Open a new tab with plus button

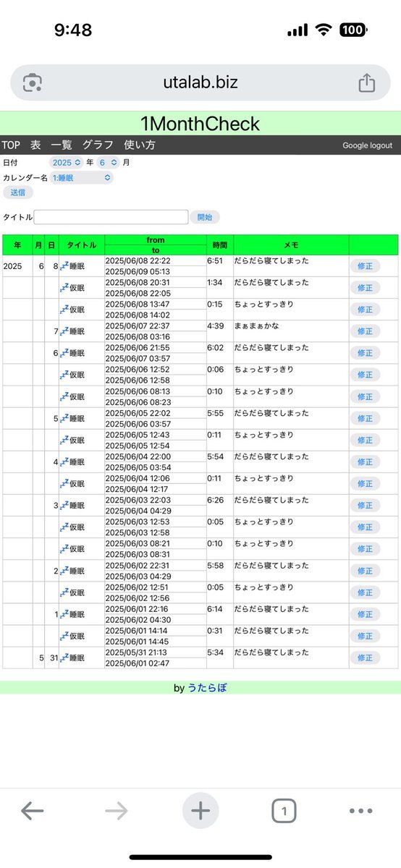tap(200, 811)
